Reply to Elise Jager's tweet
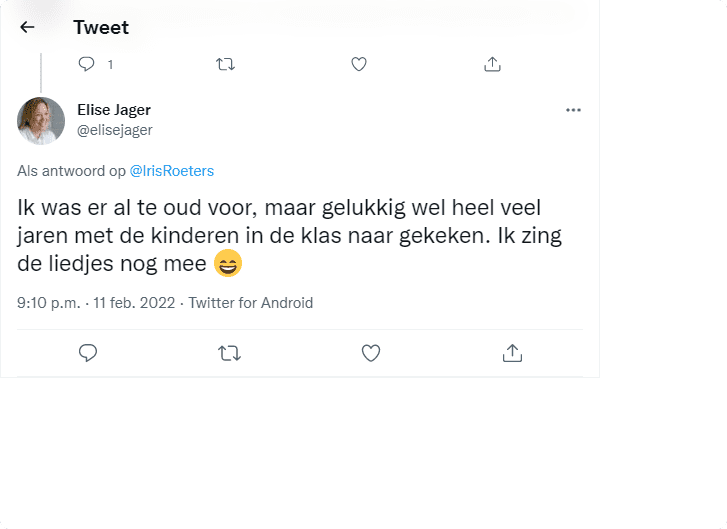This screenshot has height=529, width=727. (x=88, y=352)
